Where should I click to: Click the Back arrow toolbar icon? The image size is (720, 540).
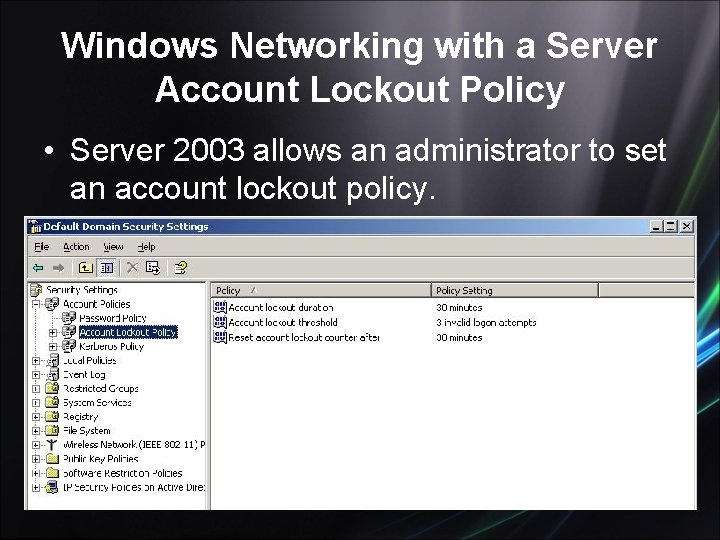(x=38, y=268)
